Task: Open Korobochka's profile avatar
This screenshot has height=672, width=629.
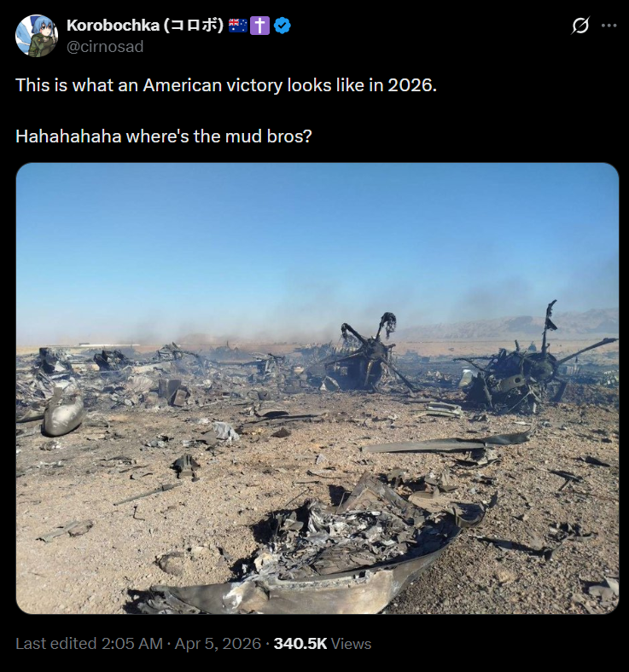Action: [37, 36]
